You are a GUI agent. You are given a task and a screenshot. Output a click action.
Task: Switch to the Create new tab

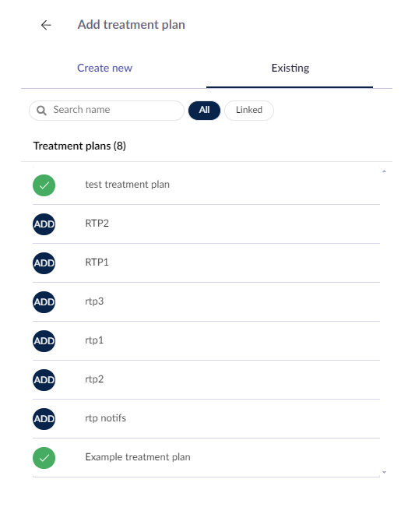[105, 68]
